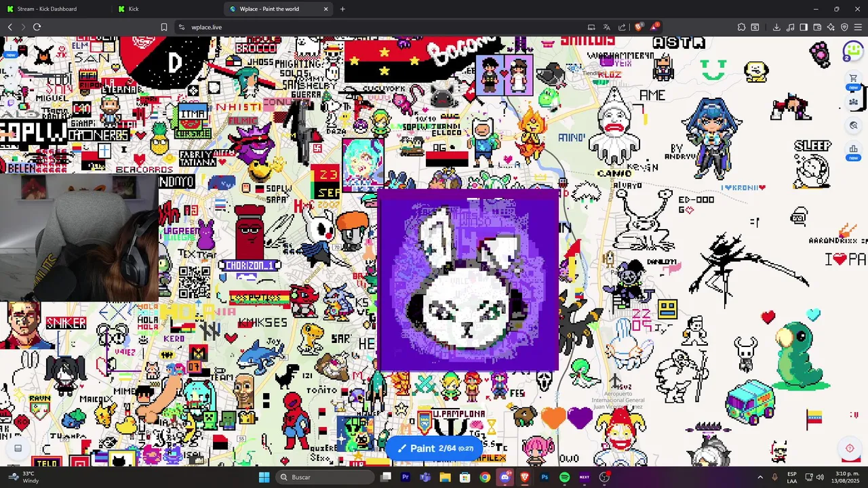The image size is (868, 488).
Task: Go back in browser history
Action: click(10, 27)
